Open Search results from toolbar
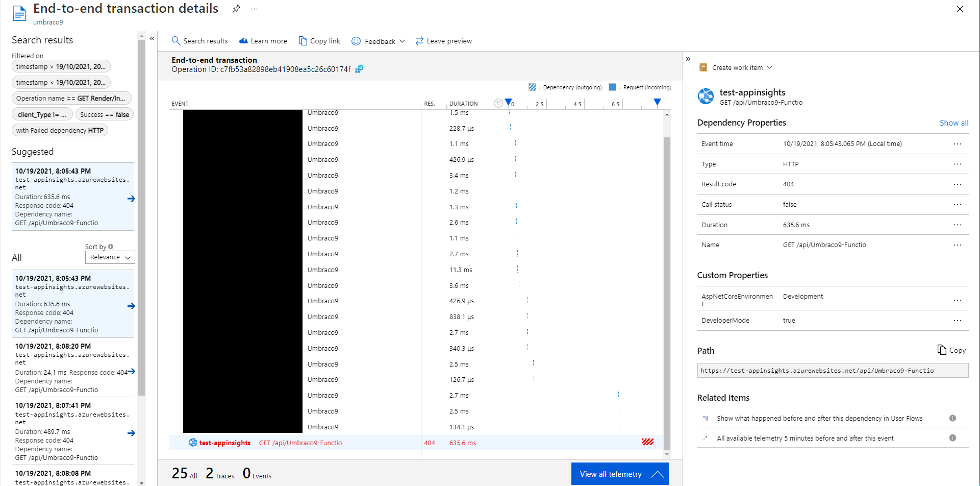Screen dimensions: 980x486 199,41
